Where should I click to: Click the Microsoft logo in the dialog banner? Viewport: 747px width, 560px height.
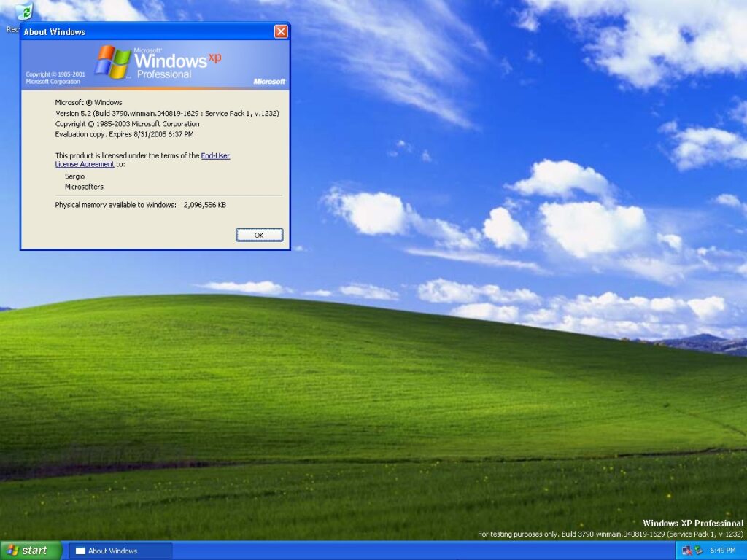pos(268,81)
